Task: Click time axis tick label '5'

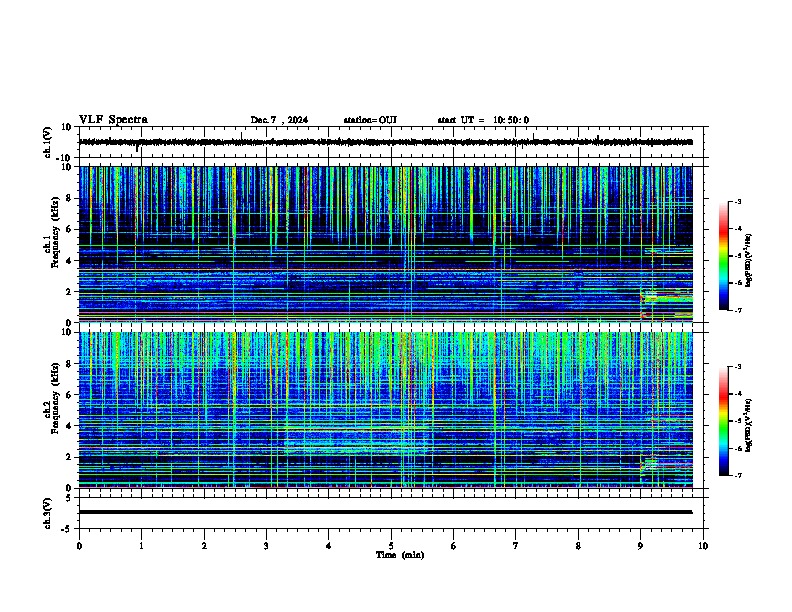Action: point(391,546)
